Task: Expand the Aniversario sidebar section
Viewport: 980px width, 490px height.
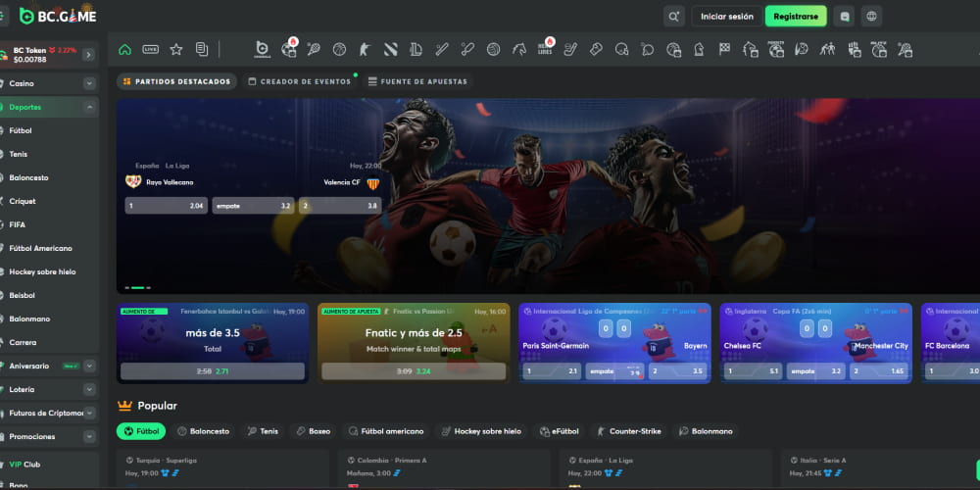Action: [x=89, y=366]
